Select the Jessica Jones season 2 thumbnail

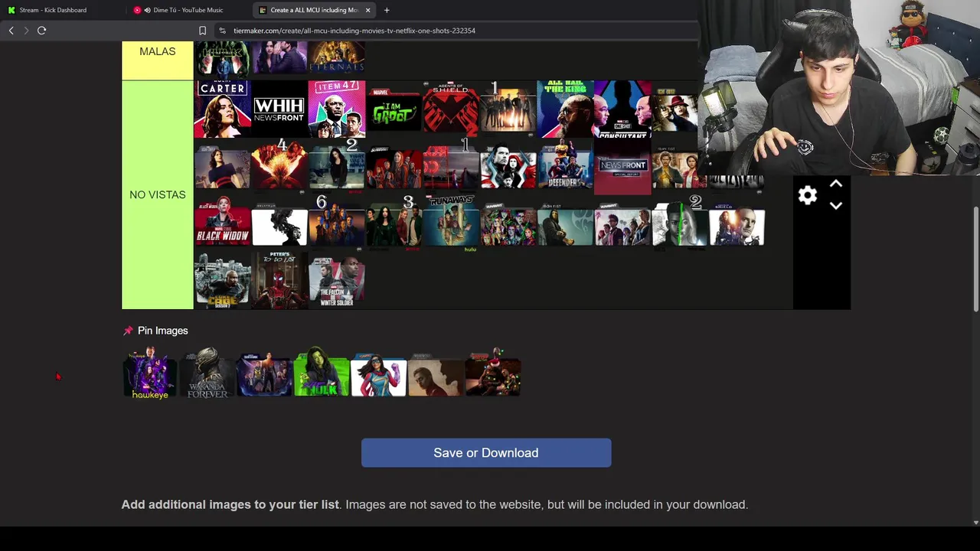click(x=337, y=166)
